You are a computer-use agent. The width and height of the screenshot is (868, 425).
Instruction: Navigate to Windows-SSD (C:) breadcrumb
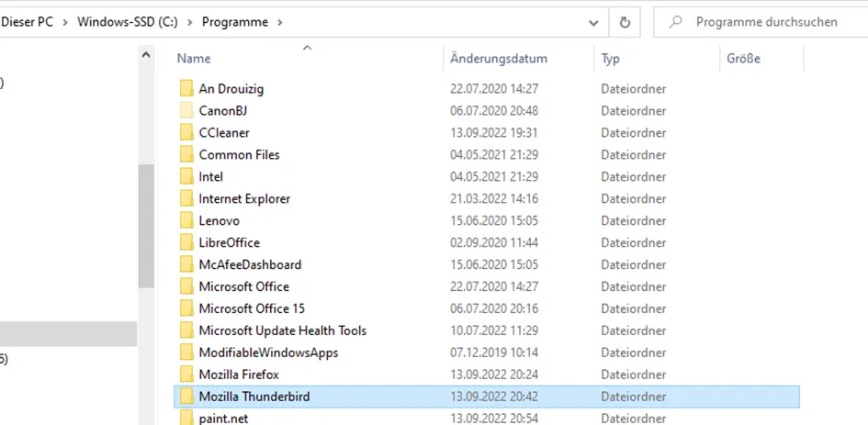click(128, 22)
